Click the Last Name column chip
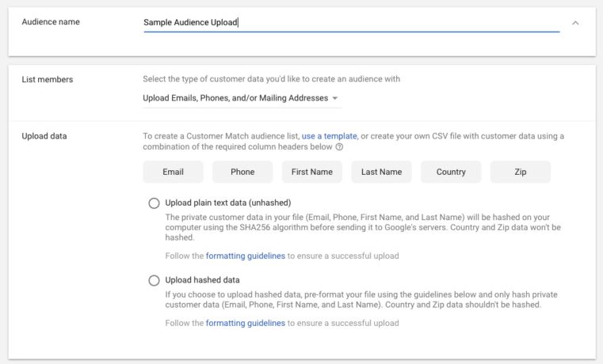This screenshot has width=603, height=364. [x=381, y=172]
